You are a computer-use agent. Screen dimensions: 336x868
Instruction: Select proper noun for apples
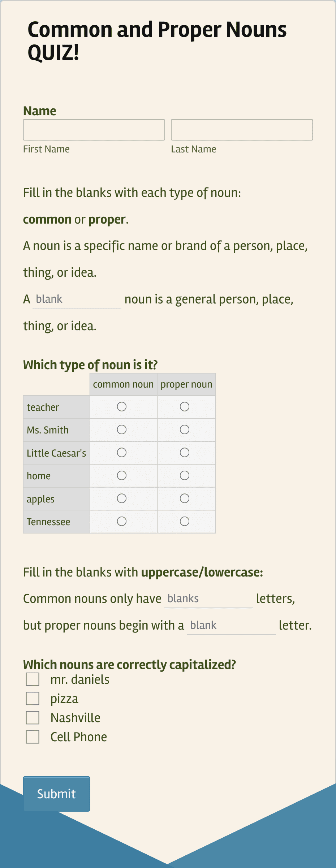(185, 498)
